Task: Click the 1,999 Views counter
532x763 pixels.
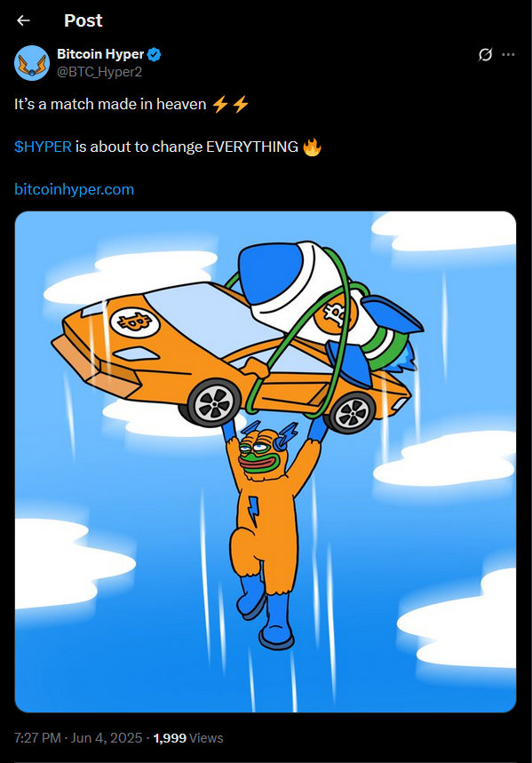Action: click(x=188, y=738)
